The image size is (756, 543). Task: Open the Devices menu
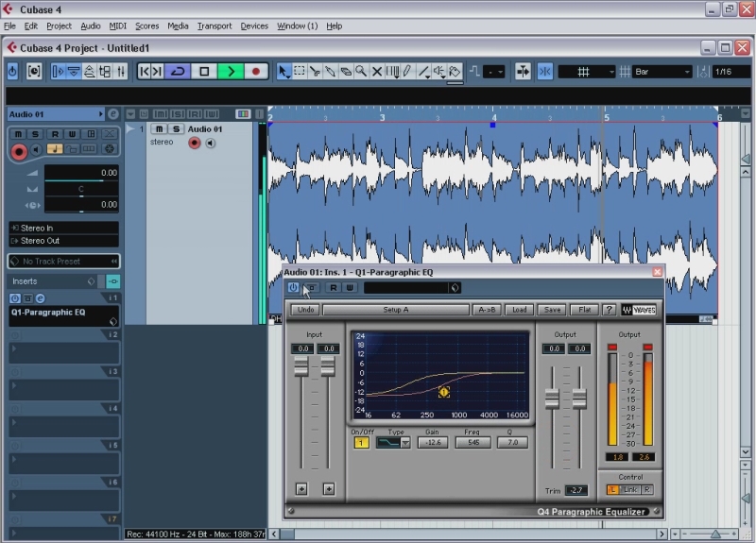[254, 25]
